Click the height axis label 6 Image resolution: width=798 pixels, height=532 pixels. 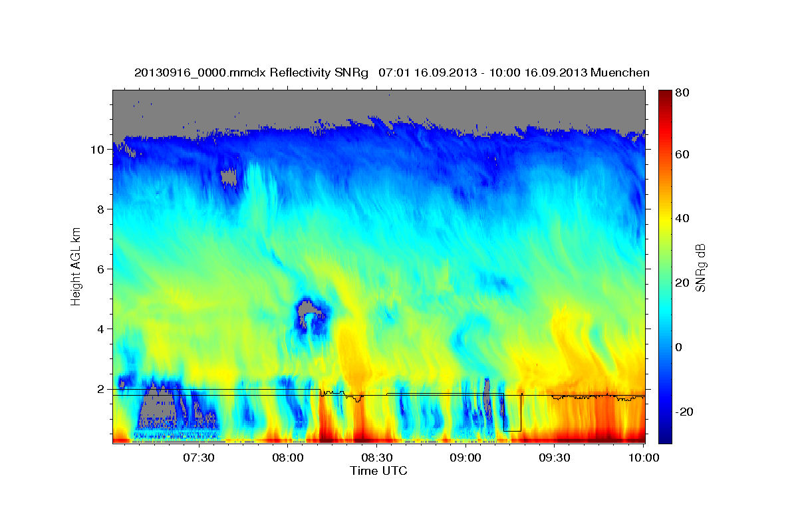tap(102, 269)
